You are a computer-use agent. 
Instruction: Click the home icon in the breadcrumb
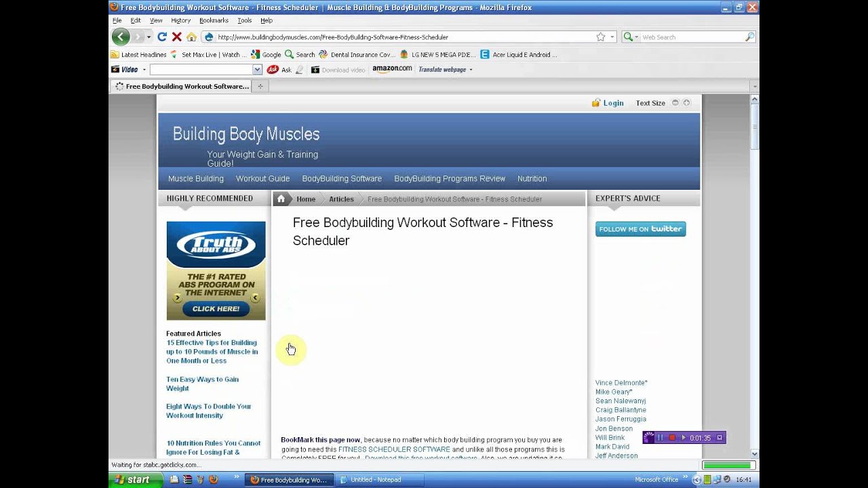281,199
